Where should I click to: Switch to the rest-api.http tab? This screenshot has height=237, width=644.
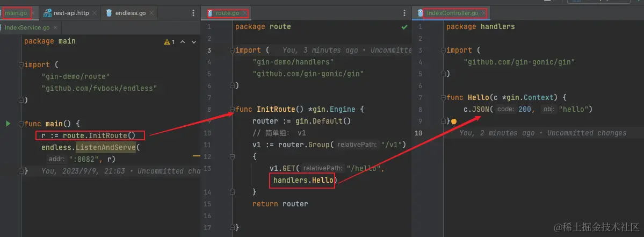tap(71, 13)
